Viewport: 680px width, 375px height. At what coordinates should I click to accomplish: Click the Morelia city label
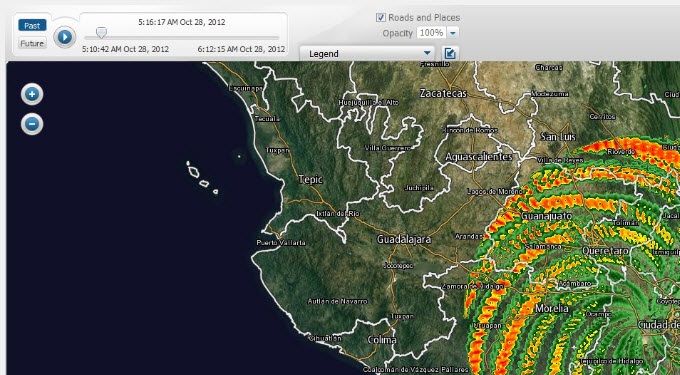(552, 309)
